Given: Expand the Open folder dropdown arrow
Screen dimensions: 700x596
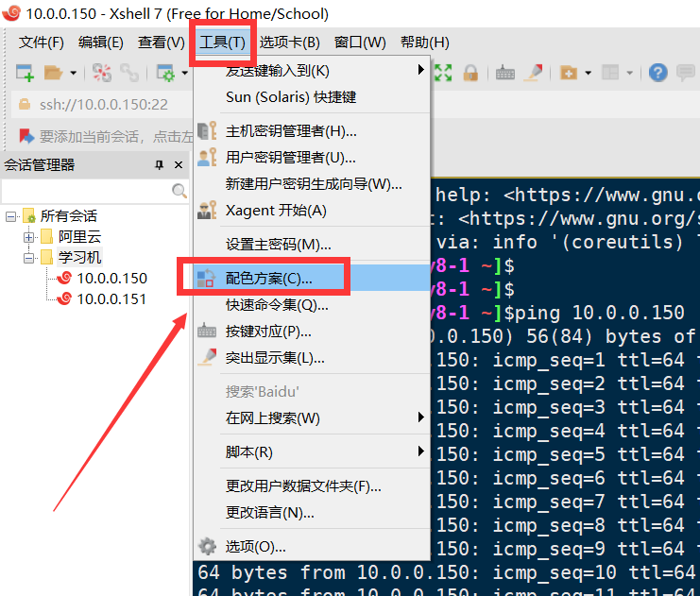Looking at the screenshot, I should (74, 73).
